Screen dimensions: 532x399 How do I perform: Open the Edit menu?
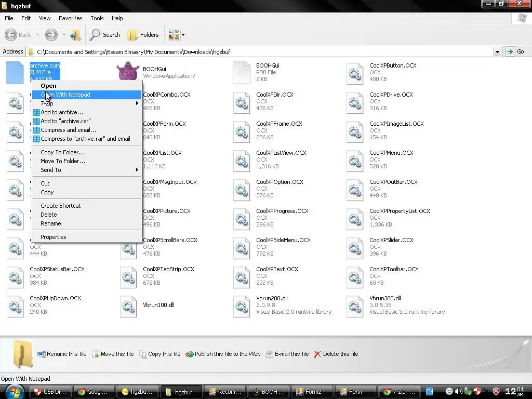[26, 18]
